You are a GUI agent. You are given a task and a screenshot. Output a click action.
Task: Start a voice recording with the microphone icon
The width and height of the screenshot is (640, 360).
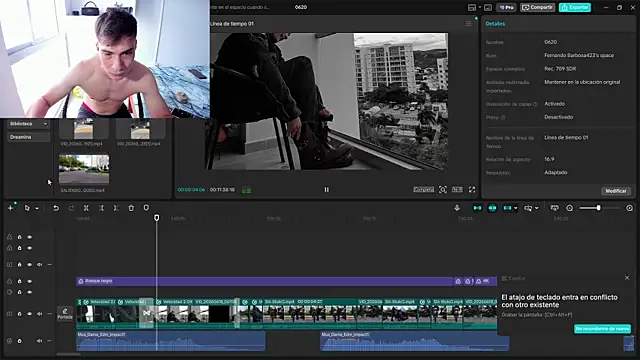click(x=457, y=208)
